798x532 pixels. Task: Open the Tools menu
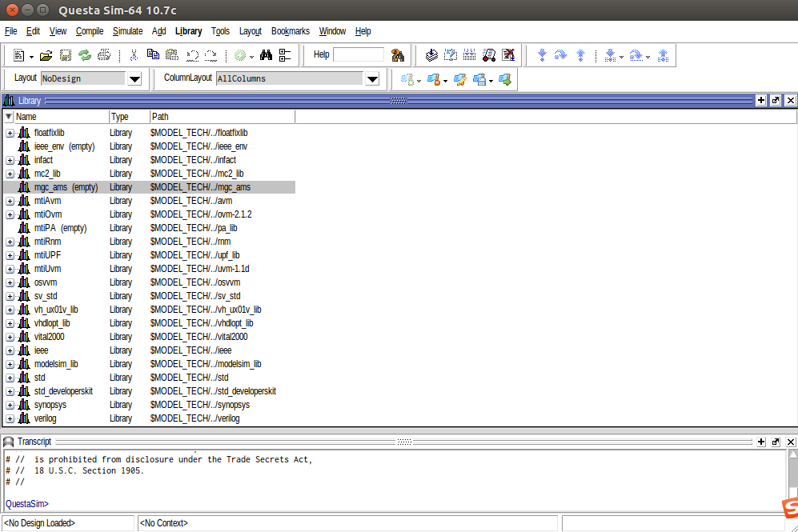point(220,31)
